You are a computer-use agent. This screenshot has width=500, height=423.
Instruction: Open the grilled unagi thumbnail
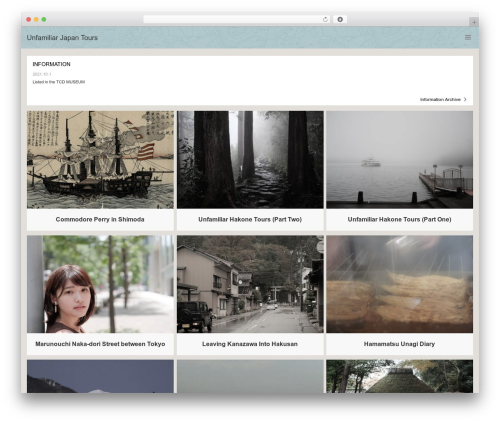399,284
